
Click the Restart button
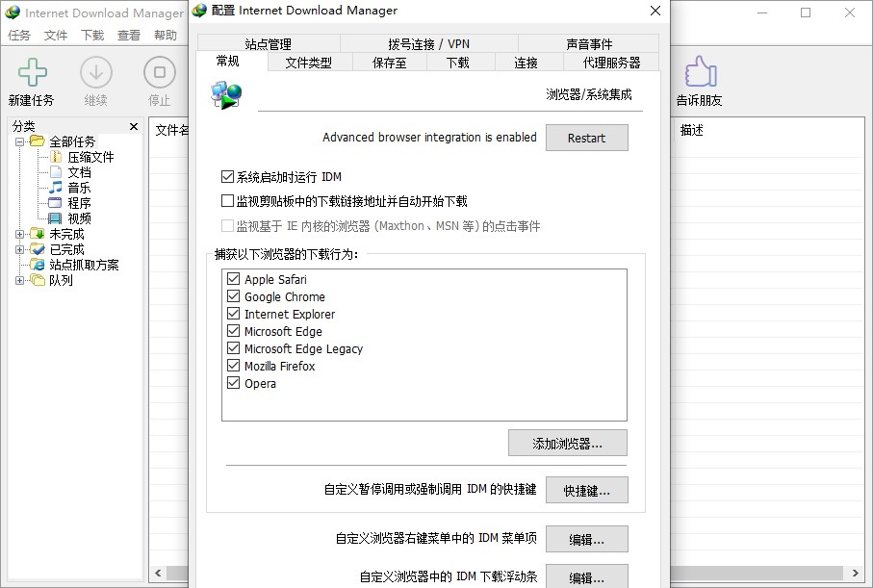pos(586,138)
